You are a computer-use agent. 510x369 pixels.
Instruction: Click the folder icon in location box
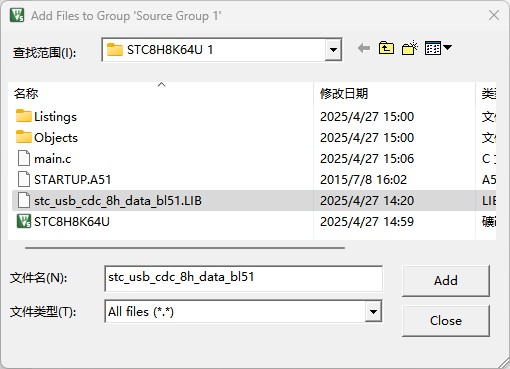click(115, 49)
